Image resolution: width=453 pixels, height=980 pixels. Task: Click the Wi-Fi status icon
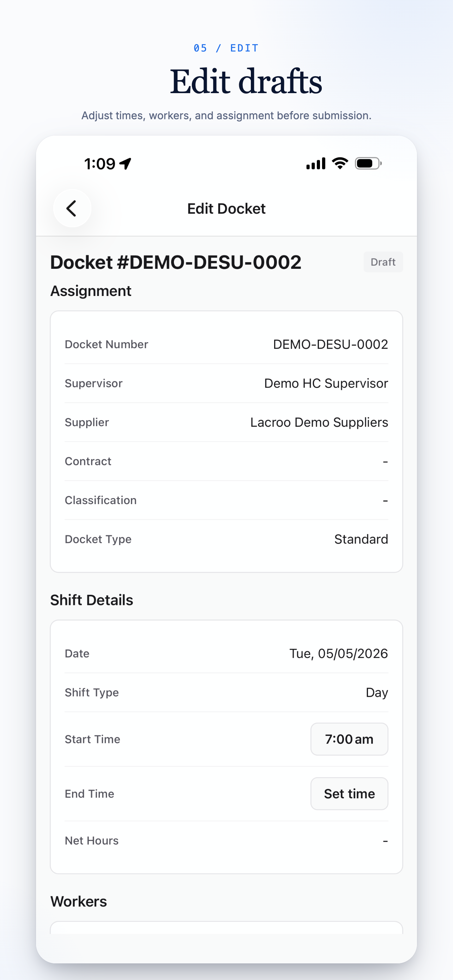tap(340, 163)
